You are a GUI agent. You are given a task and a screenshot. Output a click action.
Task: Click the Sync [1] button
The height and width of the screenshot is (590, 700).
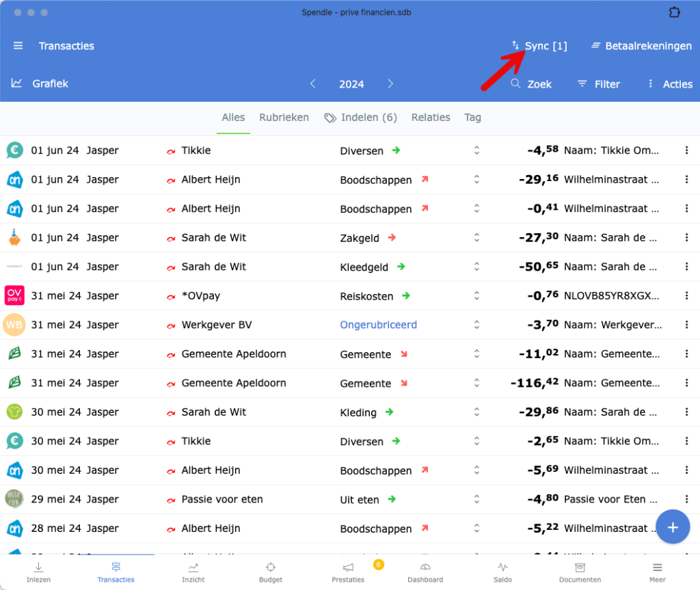pyautogui.click(x=539, y=46)
